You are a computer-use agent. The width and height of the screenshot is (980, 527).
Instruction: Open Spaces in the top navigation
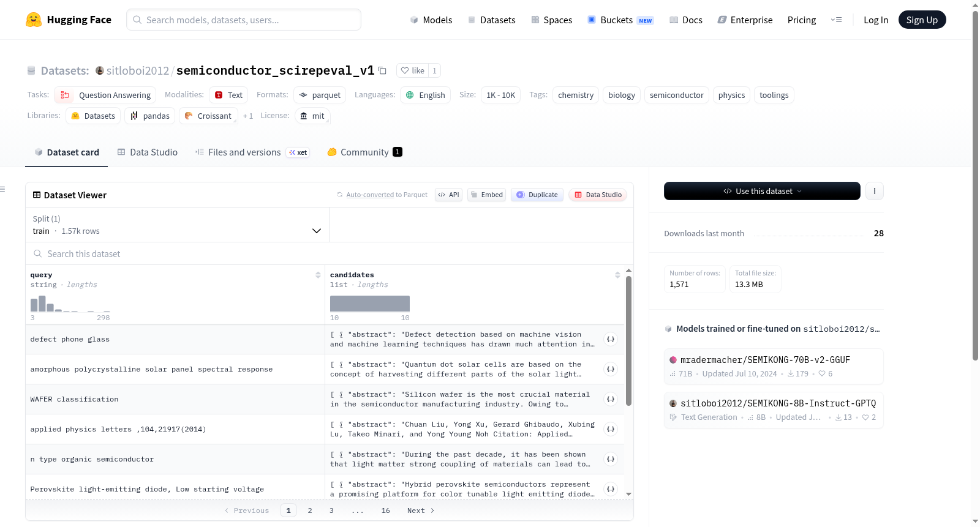552,20
